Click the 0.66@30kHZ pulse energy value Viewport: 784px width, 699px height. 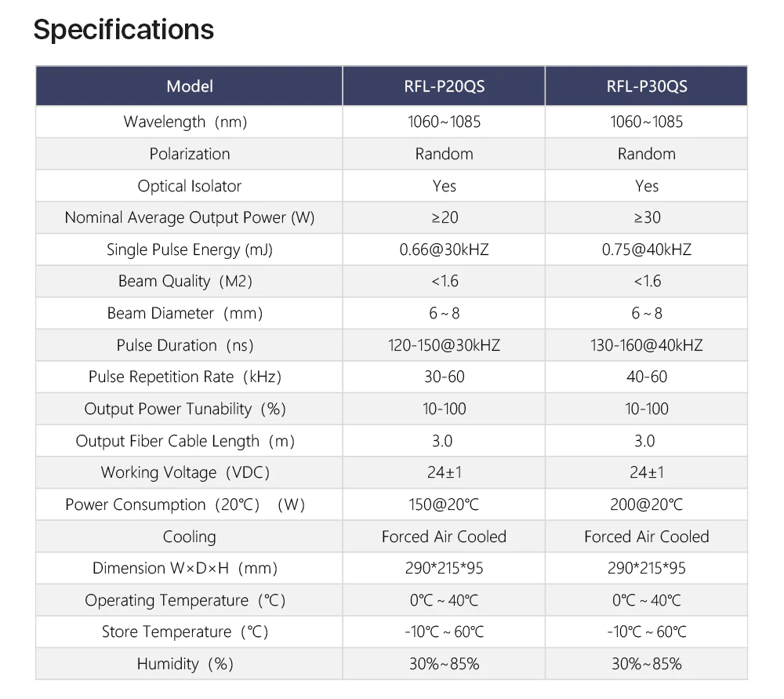444,250
